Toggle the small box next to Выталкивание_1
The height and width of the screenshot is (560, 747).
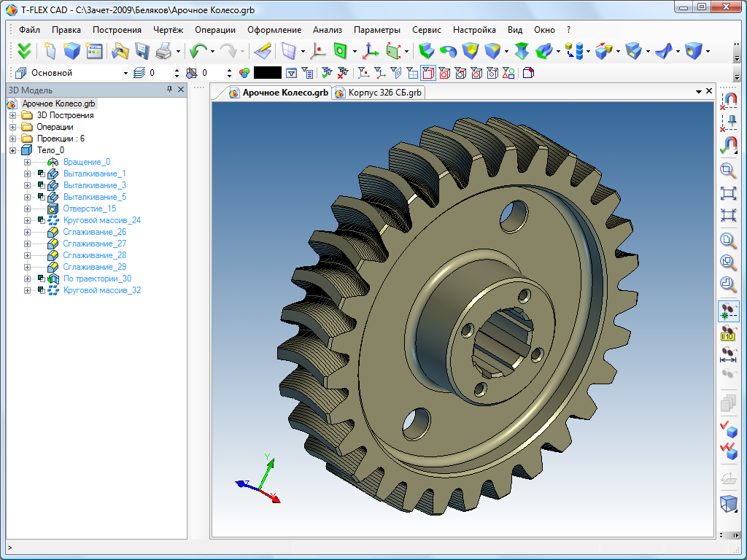pos(41,174)
